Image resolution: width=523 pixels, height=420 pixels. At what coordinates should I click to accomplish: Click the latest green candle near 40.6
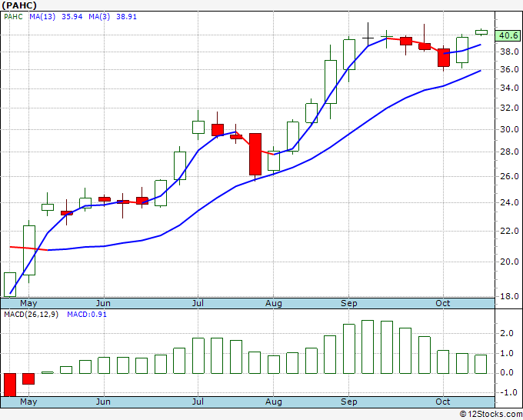481,32
